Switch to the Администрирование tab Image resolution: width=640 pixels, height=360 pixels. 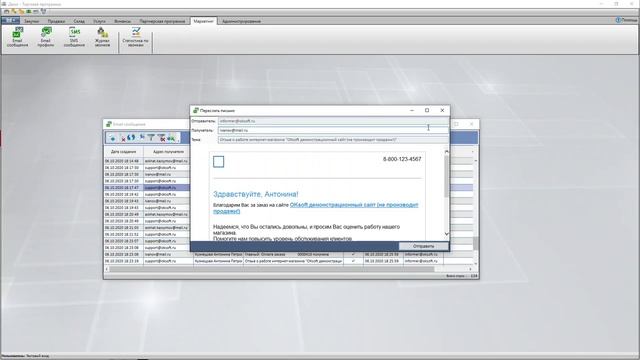(241, 21)
